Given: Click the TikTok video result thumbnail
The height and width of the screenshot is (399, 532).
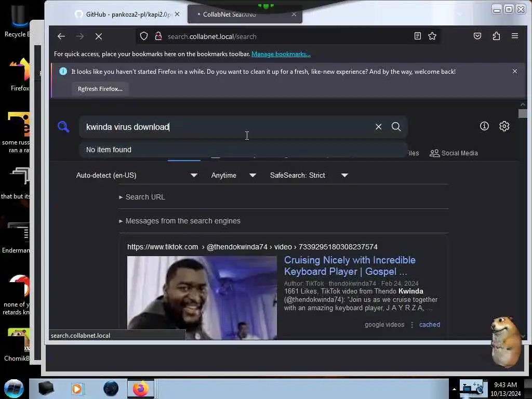Looking at the screenshot, I should pos(202,298).
